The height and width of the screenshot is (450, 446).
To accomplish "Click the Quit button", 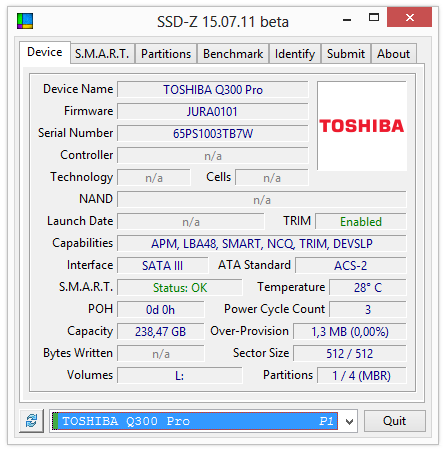I will [x=395, y=421].
